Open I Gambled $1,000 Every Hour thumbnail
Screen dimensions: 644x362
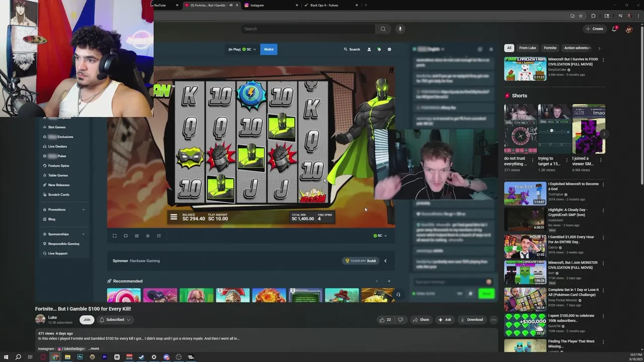pos(525,246)
